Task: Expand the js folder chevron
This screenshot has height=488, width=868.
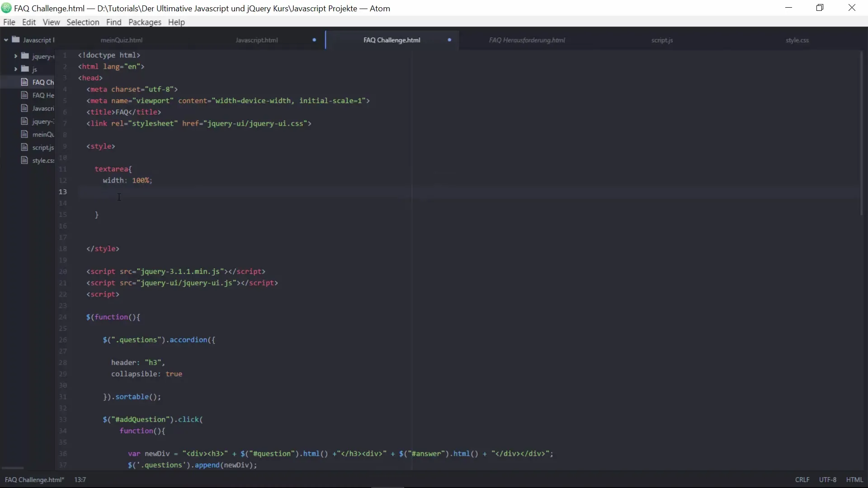Action: (x=15, y=69)
